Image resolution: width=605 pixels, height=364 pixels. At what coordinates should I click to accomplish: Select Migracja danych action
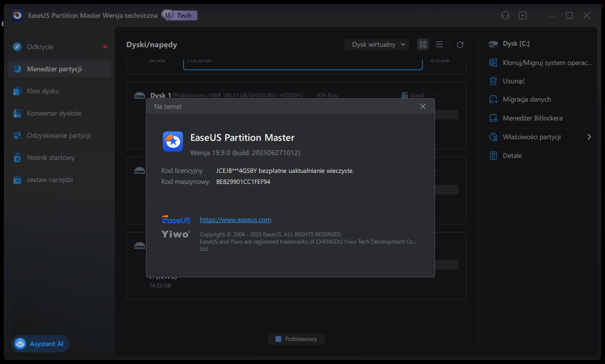pyautogui.click(x=540, y=99)
